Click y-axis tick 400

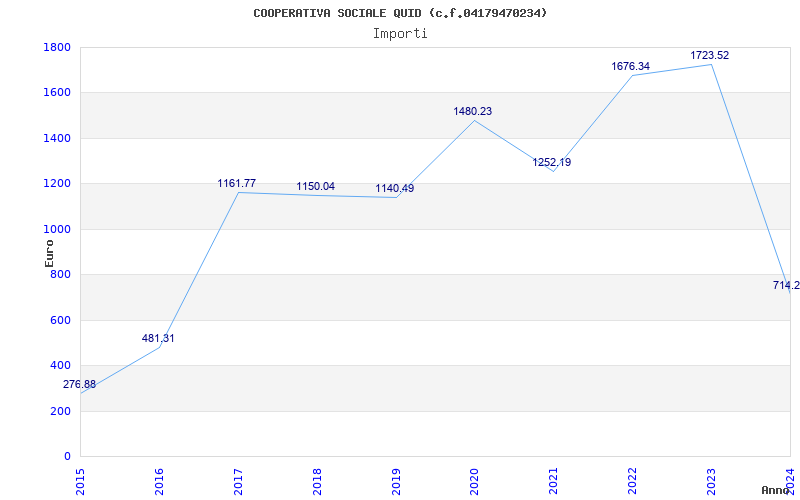pyautogui.click(x=60, y=366)
